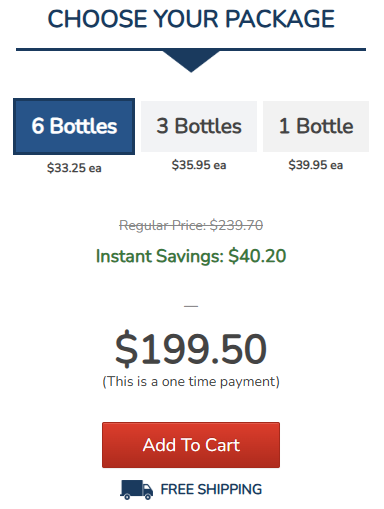Select the 6 Bottles package option
Image resolution: width=384 pixels, height=509 pixels.
point(74,126)
